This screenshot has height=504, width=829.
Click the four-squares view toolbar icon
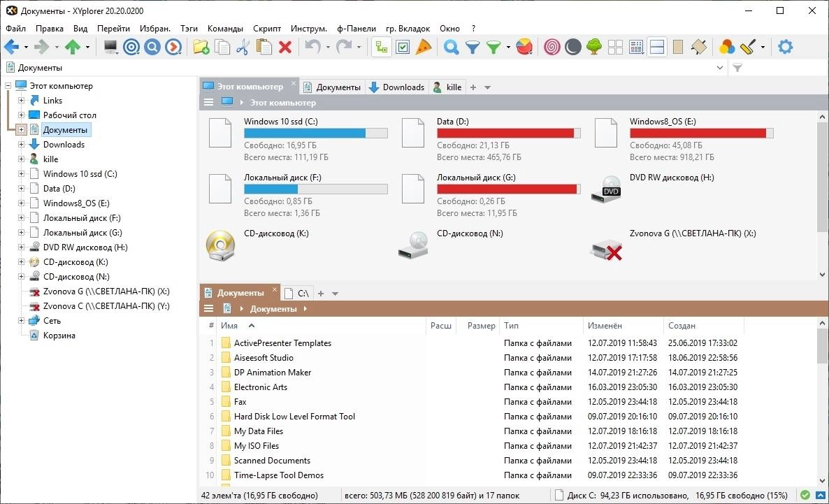coord(615,47)
